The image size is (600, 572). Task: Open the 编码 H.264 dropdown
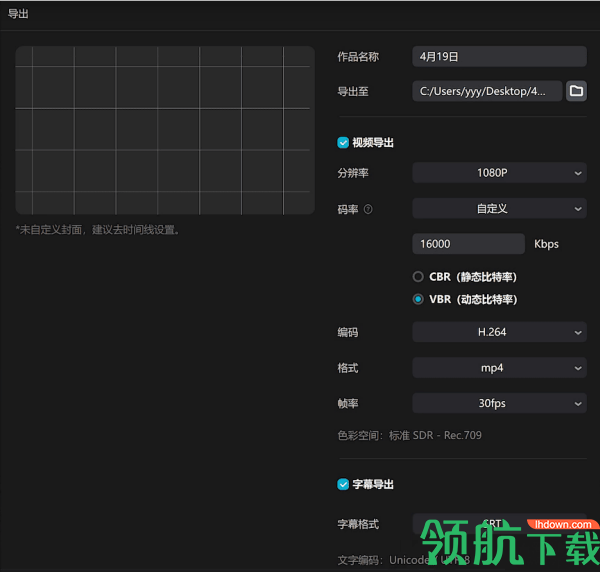499,332
